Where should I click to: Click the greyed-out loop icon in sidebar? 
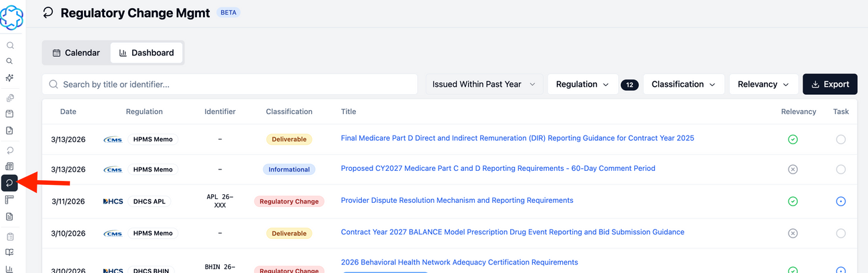point(10,150)
